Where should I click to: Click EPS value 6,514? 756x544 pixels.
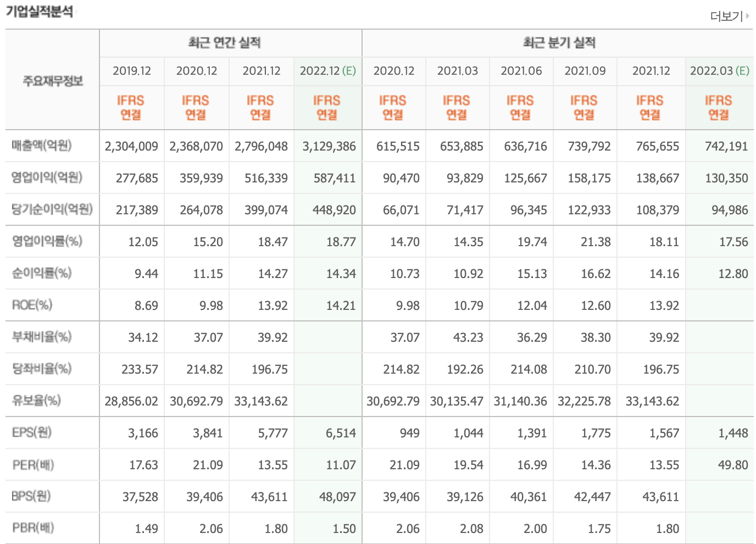click(x=341, y=434)
